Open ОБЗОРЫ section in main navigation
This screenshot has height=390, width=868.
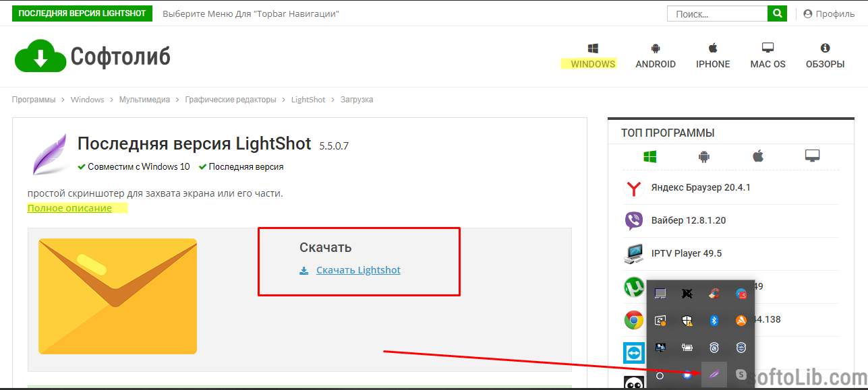[x=825, y=57]
